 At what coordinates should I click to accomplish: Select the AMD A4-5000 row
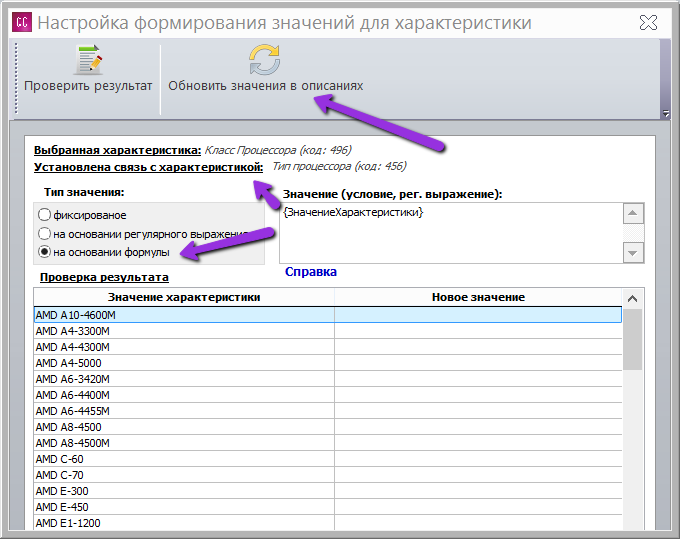(327, 363)
